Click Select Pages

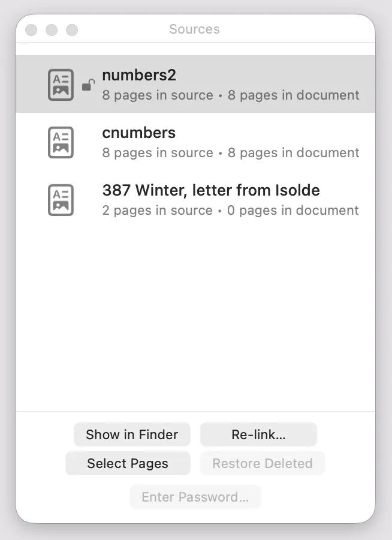128,463
